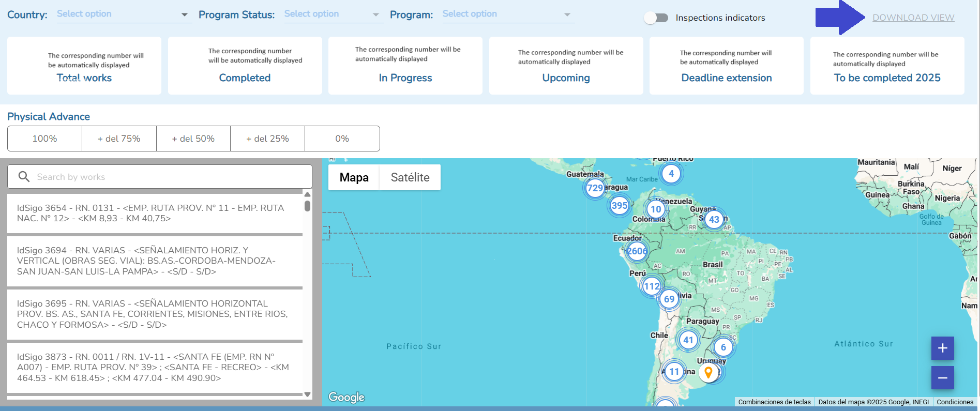Image resolution: width=980 pixels, height=411 pixels.
Task: Select the 100% physical advance filter
Action: tap(44, 139)
